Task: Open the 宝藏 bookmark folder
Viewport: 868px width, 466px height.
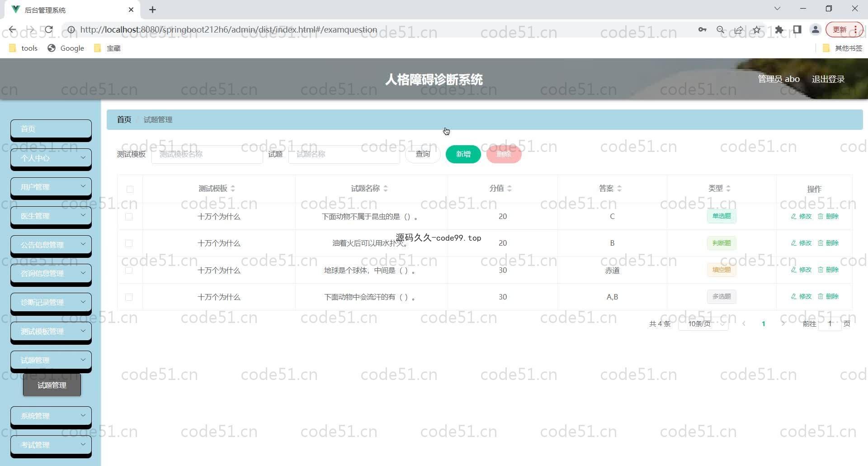Action: coord(107,48)
